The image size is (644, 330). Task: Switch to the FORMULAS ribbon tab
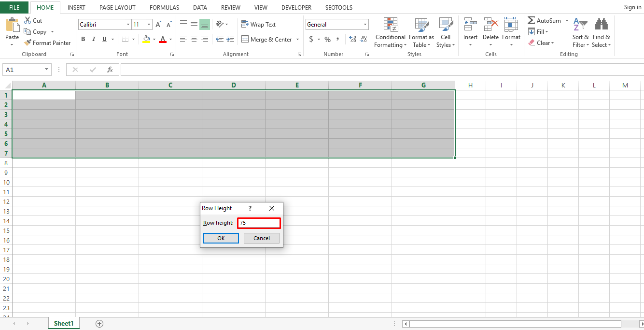[x=164, y=7]
